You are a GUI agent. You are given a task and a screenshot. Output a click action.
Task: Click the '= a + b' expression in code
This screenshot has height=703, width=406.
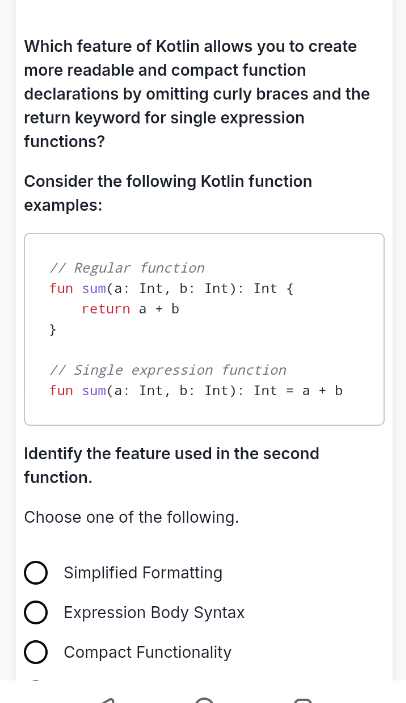click(314, 391)
